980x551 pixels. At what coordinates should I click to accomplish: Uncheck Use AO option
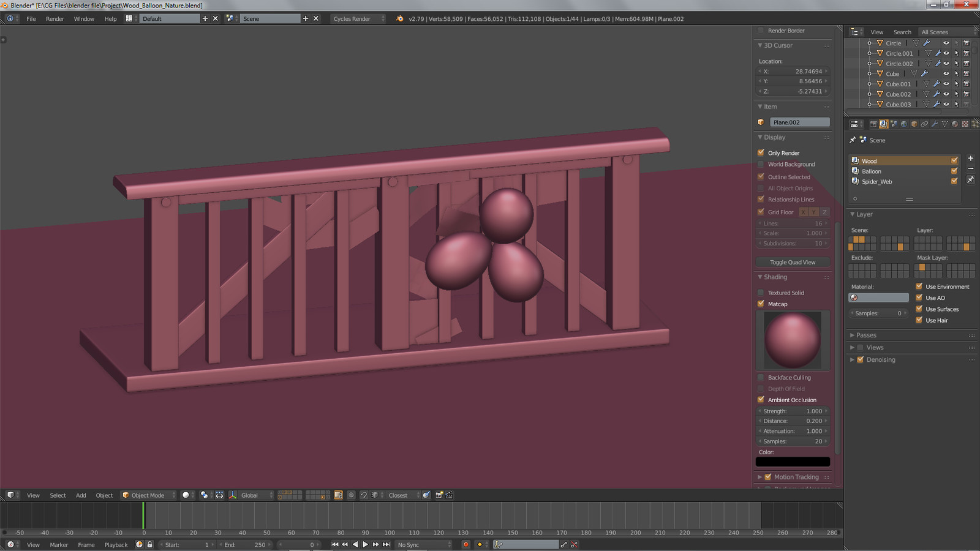click(x=919, y=298)
